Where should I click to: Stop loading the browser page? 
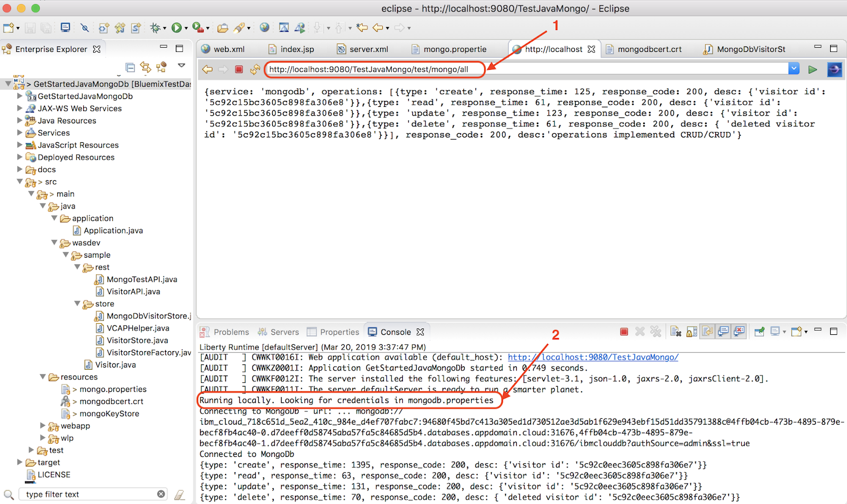click(239, 69)
